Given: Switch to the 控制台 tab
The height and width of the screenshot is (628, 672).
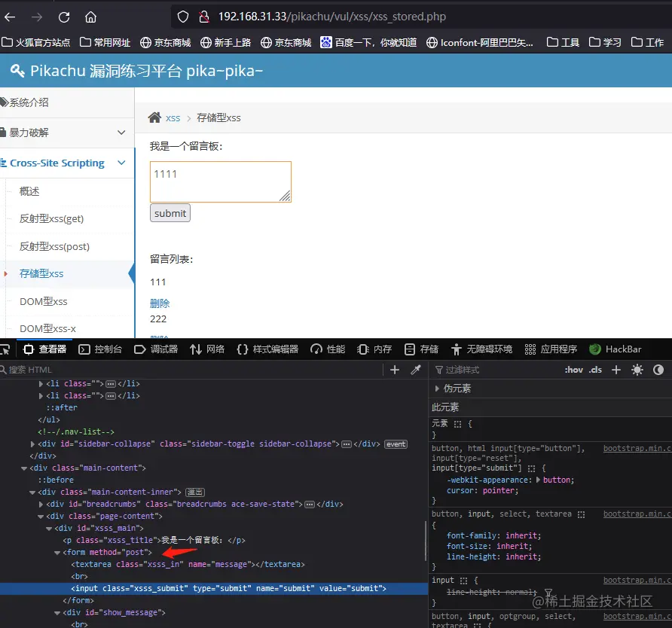Looking at the screenshot, I should click(100, 349).
